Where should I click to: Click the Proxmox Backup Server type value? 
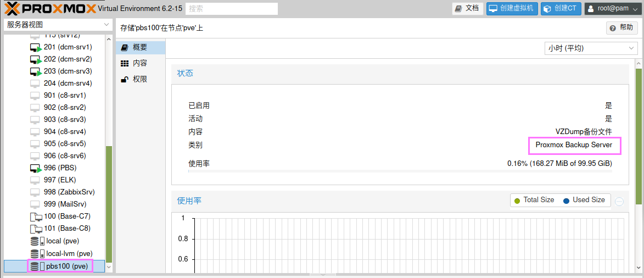coord(574,145)
